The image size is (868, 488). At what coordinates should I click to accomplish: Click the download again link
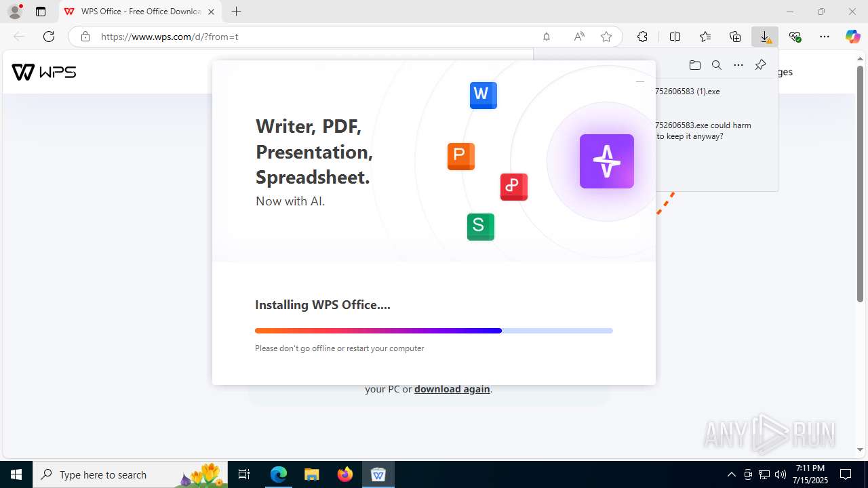tap(452, 389)
